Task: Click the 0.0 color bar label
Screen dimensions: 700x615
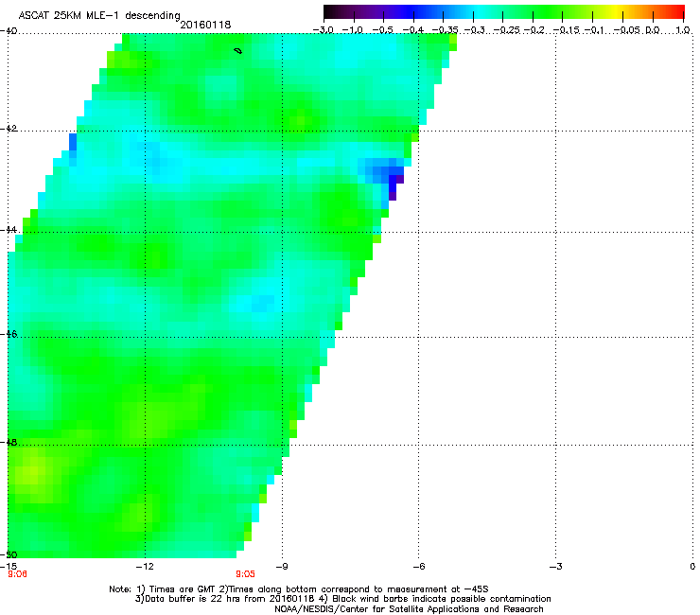Action: 653,30
